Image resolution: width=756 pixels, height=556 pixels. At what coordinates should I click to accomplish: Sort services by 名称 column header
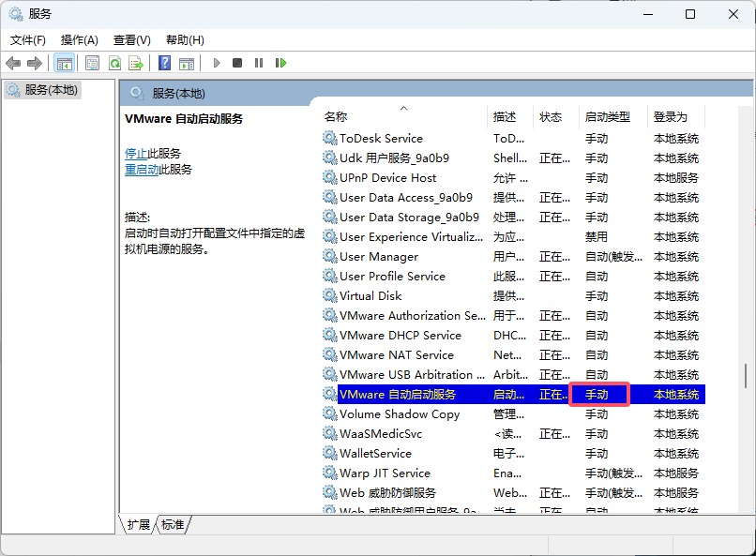point(336,117)
